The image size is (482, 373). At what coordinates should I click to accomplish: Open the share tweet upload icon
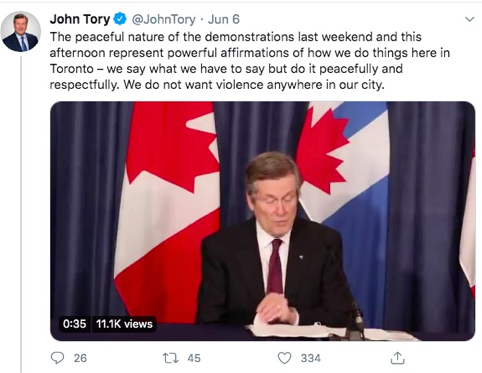point(397,358)
